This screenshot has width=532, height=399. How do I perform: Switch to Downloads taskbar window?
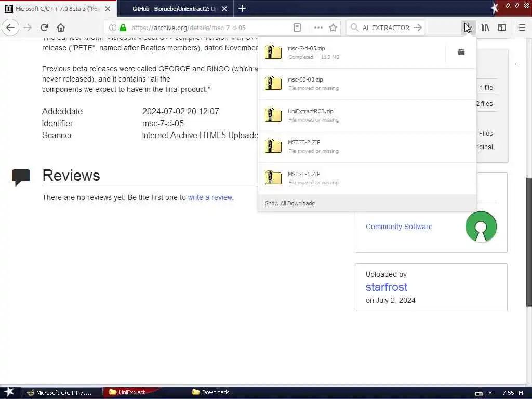coord(211,392)
